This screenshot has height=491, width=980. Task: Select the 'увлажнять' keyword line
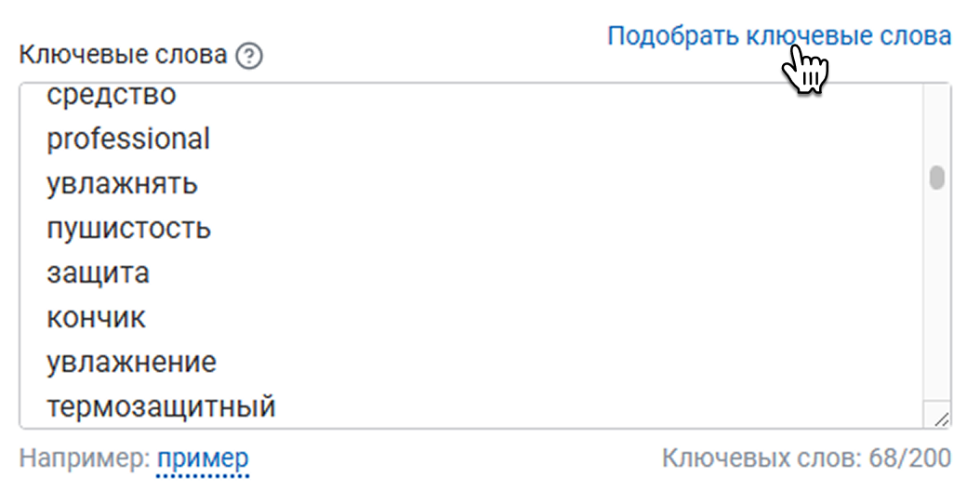click(122, 184)
